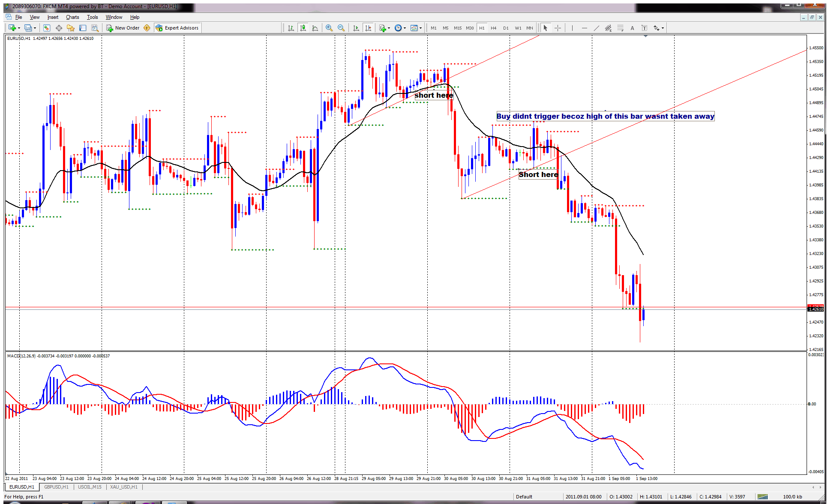Click the New Order button
This screenshot has height=504, width=828.
pyautogui.click(x=123, y=28)
